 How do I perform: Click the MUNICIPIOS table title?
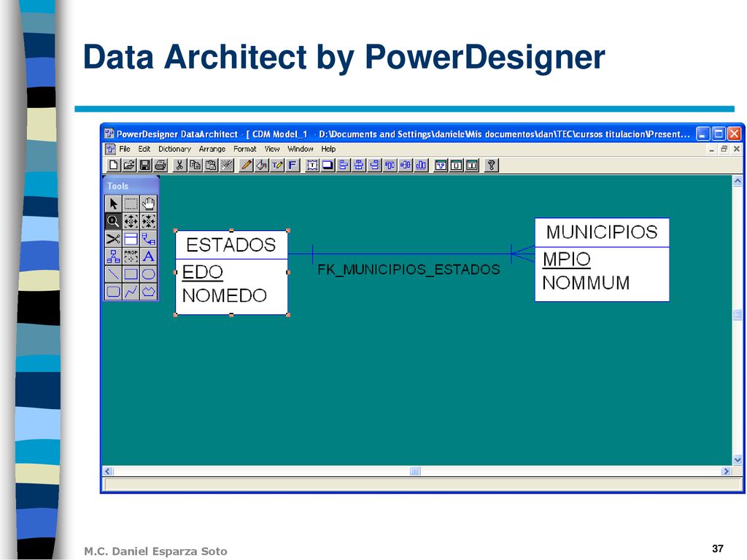click(x=602, y=233)
